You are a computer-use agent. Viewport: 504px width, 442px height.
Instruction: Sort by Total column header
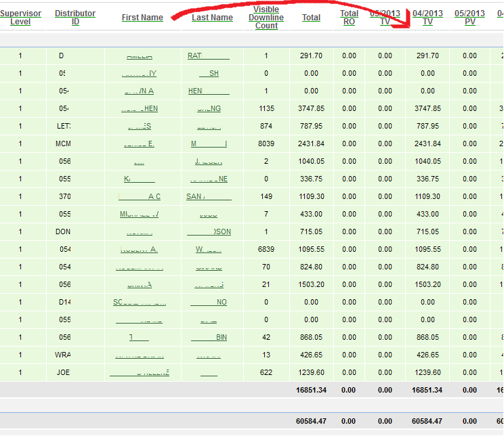point(311,18)
